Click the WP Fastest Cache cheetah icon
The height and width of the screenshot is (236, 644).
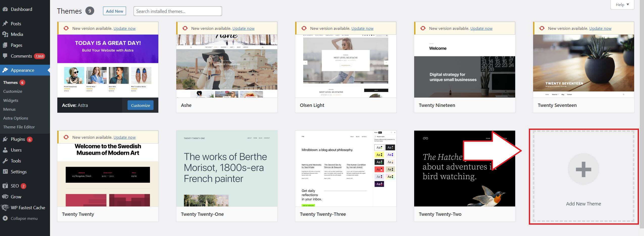(5, 208)
